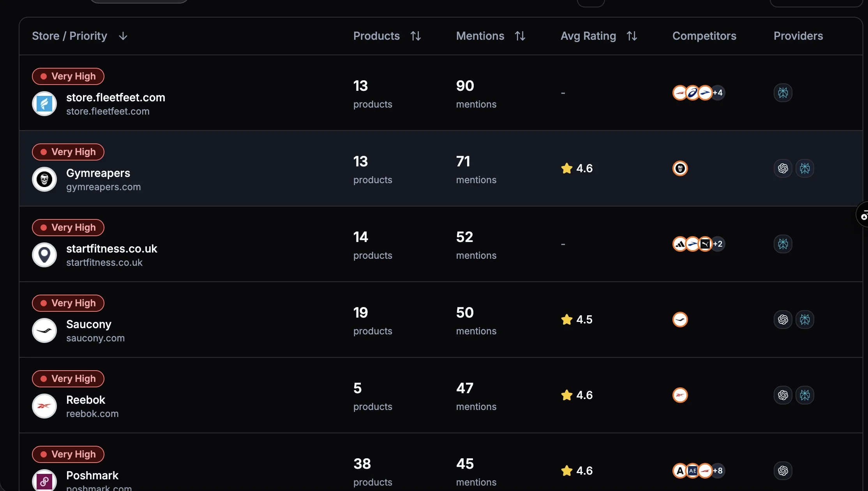Viewport: 868px width, 491px height.
Task: Click the store.fleetfeet.com store logo
Action: 44,104
